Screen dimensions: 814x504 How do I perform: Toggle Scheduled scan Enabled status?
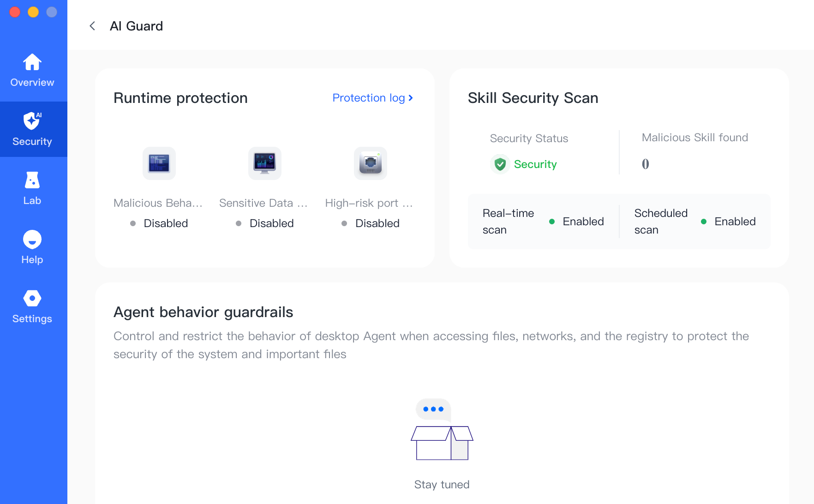[728, 222]
